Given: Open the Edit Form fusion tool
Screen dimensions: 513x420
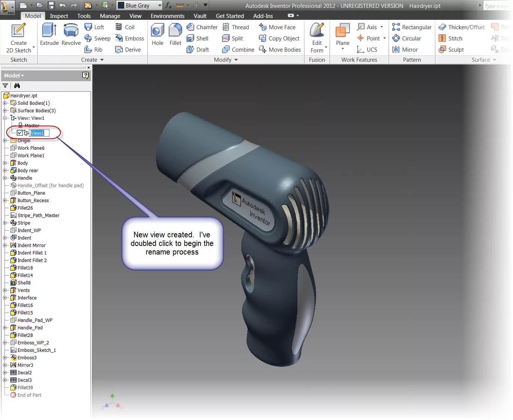Looking at the screenshot, I should [317, 37].
